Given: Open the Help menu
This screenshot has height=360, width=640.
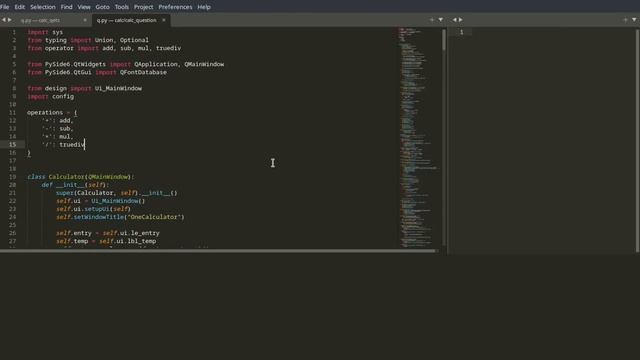Looking at the screenshot, I should click(204, 7).
